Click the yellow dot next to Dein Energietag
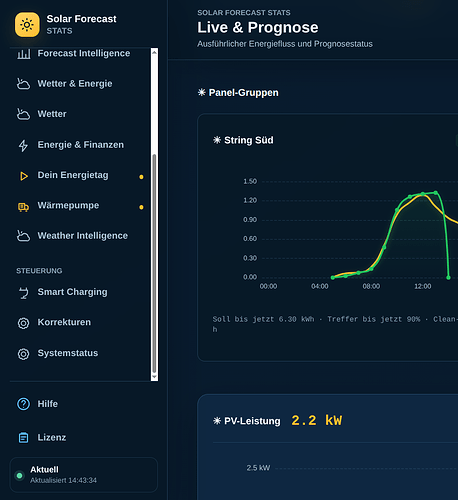 [x=141, y=177]
